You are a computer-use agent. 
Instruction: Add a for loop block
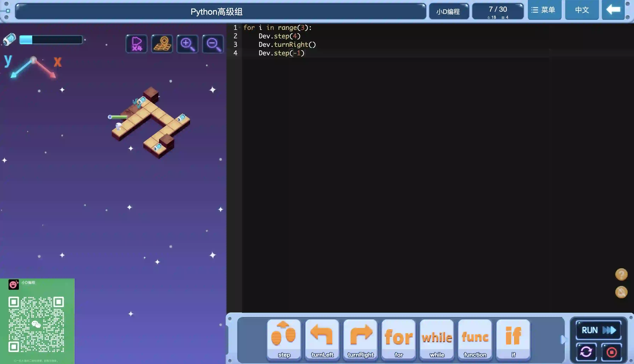[399, 339]
